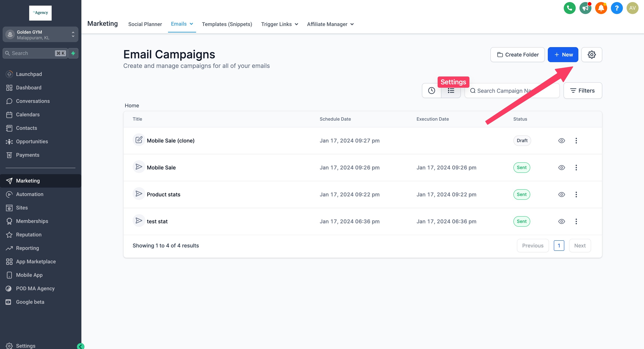The image size is (644, 349).
Task: Open Golden GYM account switcher
Action: [x=40, y=34]
